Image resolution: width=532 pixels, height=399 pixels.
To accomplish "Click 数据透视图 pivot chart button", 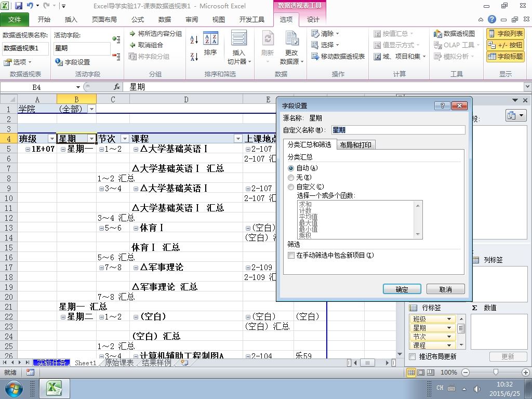I will pos(454,34).
